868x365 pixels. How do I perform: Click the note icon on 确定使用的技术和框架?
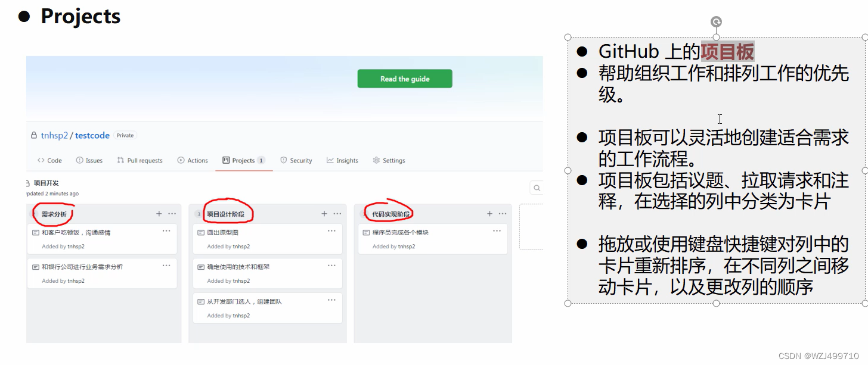click(x=201, y=267)
